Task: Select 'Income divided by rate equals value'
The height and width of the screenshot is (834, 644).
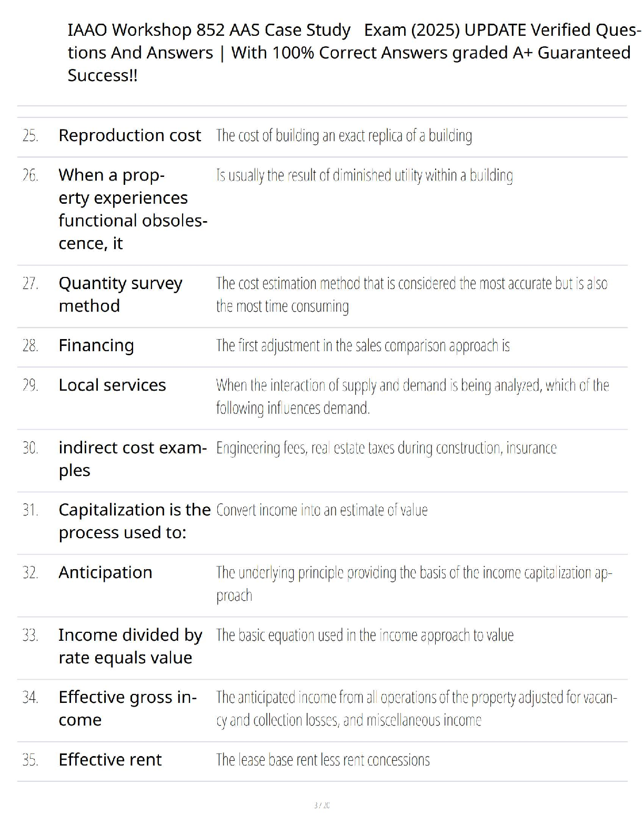Action: (130, 646)
